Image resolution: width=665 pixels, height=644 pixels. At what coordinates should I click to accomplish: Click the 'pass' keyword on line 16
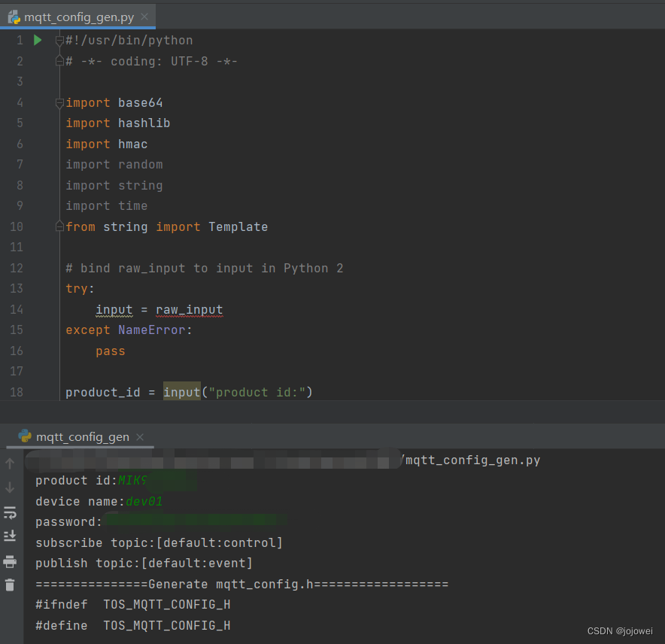(x=111, y=351)
